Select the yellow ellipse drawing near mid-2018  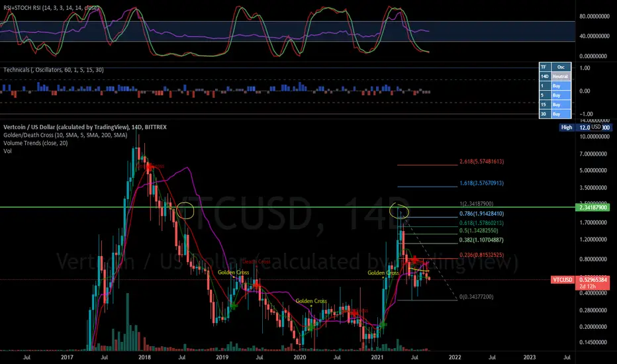tap(185, 210)
